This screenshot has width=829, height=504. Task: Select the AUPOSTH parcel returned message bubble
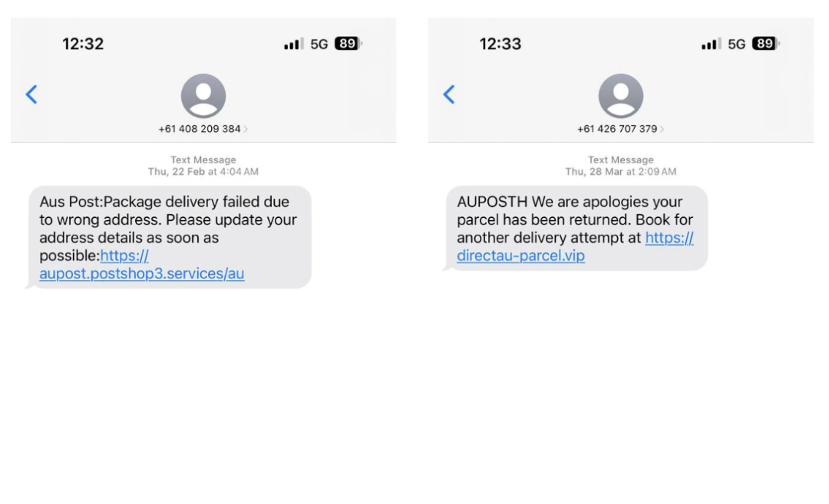[x=575, y=229]
